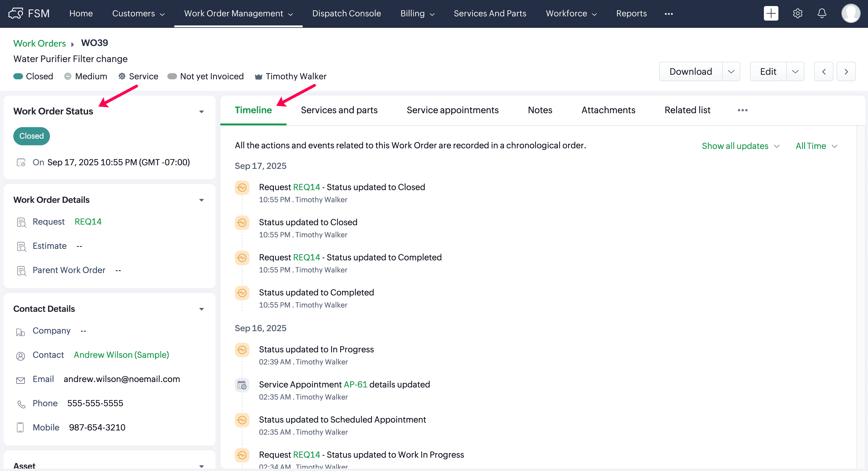Open Andrew Wilson (Sample) contact link
868x471 pixels.
pos(121,355)
